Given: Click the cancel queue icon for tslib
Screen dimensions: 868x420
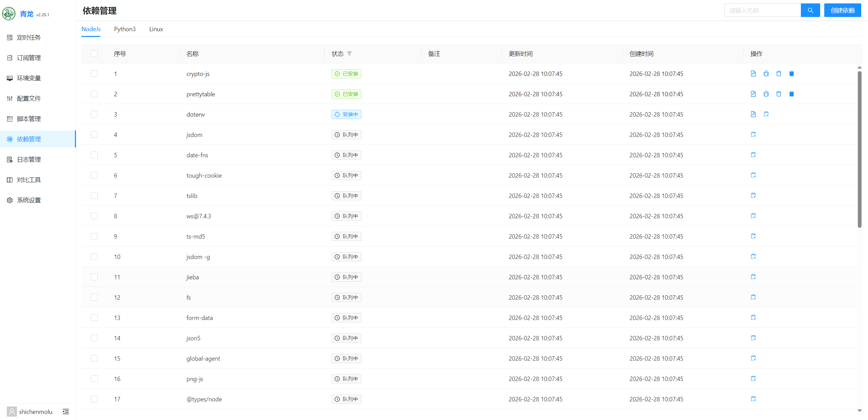Looking at the screenshot, I should pyautogui.click(x=753, y=196).
